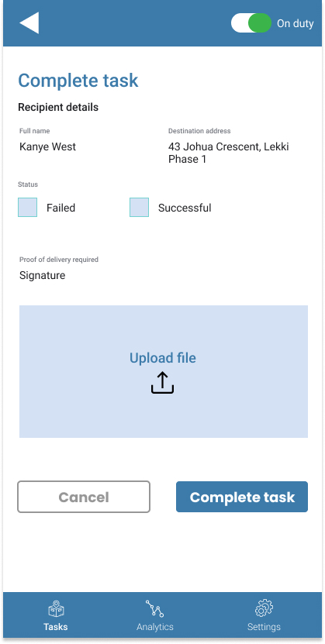Switch to the Analytics tab label
Image resolution: width=325 pixels, height=644 pixels.
(x=155, y=627)
